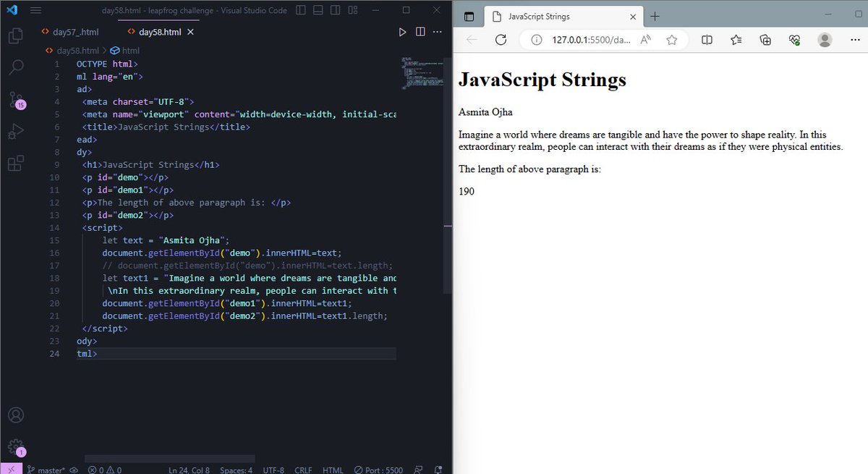Close the JavaScript Strings browser tab
868x474 pixels.
point(633,17)
